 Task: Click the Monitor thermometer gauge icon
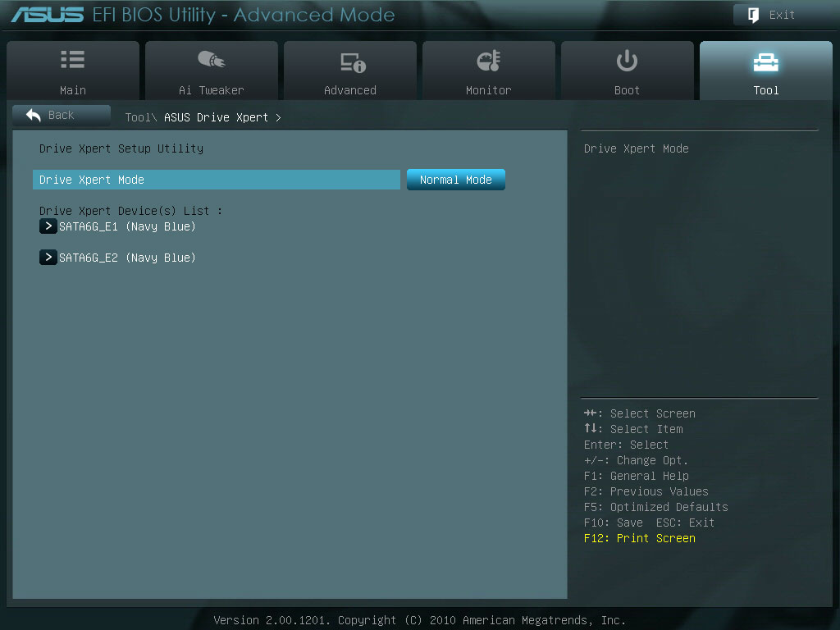489,61
